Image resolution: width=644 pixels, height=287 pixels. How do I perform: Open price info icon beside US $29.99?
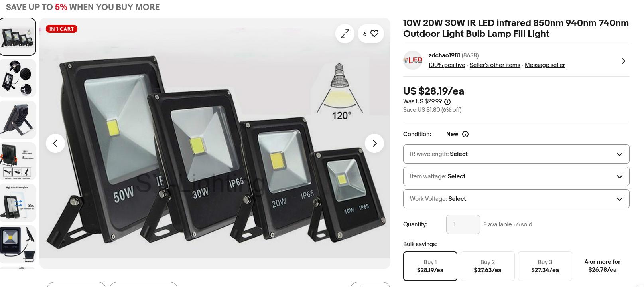[x=447, y=102]
